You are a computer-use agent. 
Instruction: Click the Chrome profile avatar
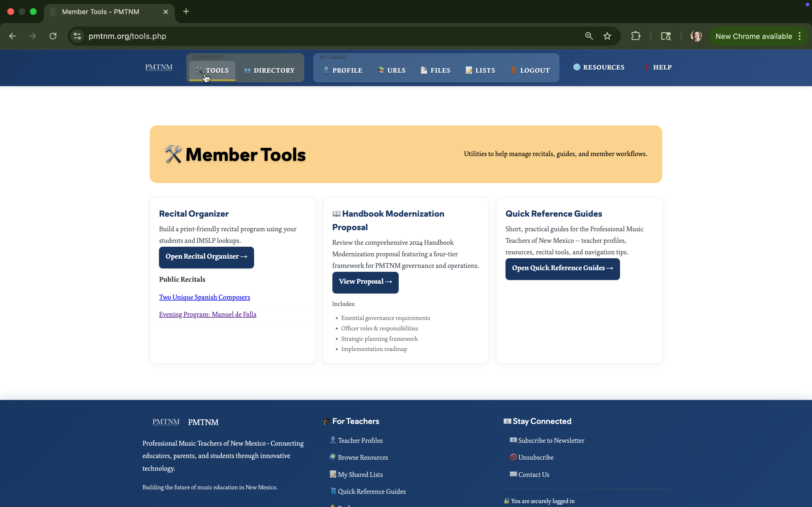coord(696,36)
